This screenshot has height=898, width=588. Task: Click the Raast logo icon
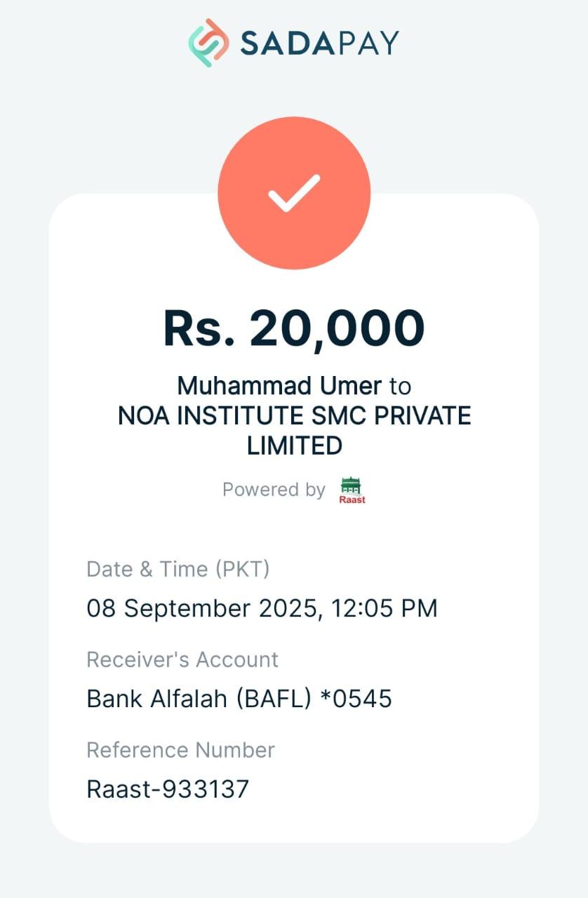click(352, 490)
